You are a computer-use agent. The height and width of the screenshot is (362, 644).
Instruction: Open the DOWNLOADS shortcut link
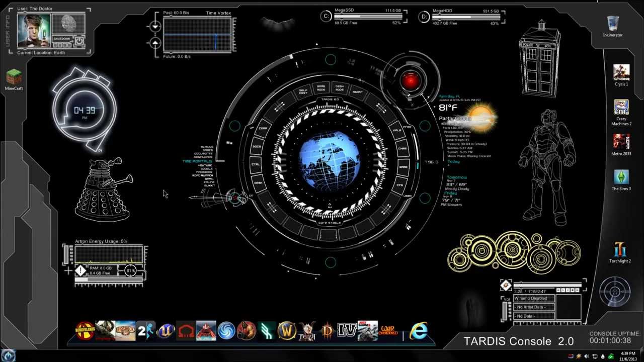click(x=203, y=157)
